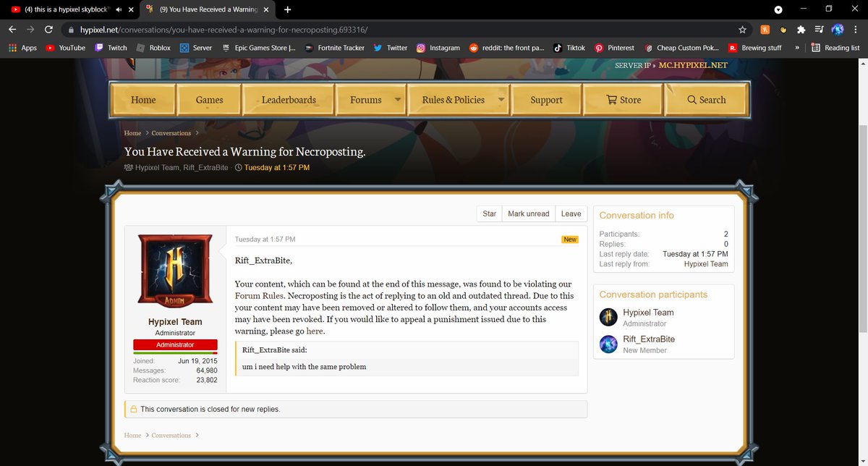Click the MC.HYPIXEL.NET server IP
This screenshot has height=466, width=868.
(x=693, y=65)
